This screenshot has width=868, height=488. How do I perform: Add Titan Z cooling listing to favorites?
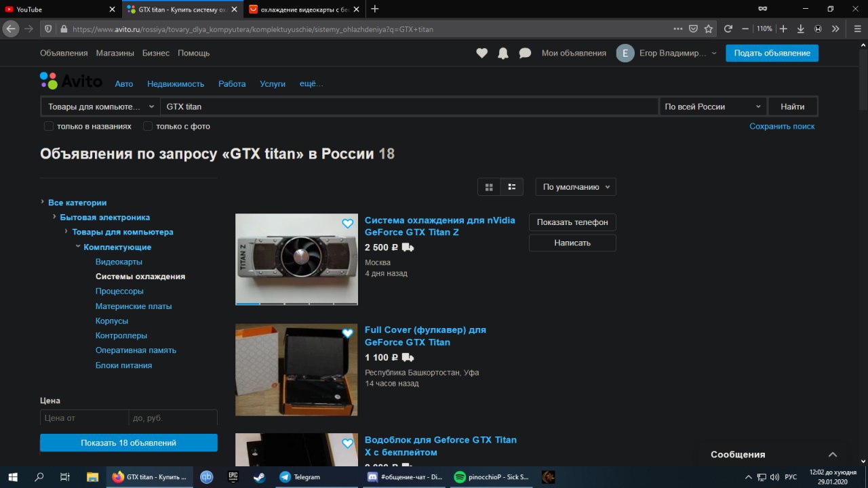348,224
